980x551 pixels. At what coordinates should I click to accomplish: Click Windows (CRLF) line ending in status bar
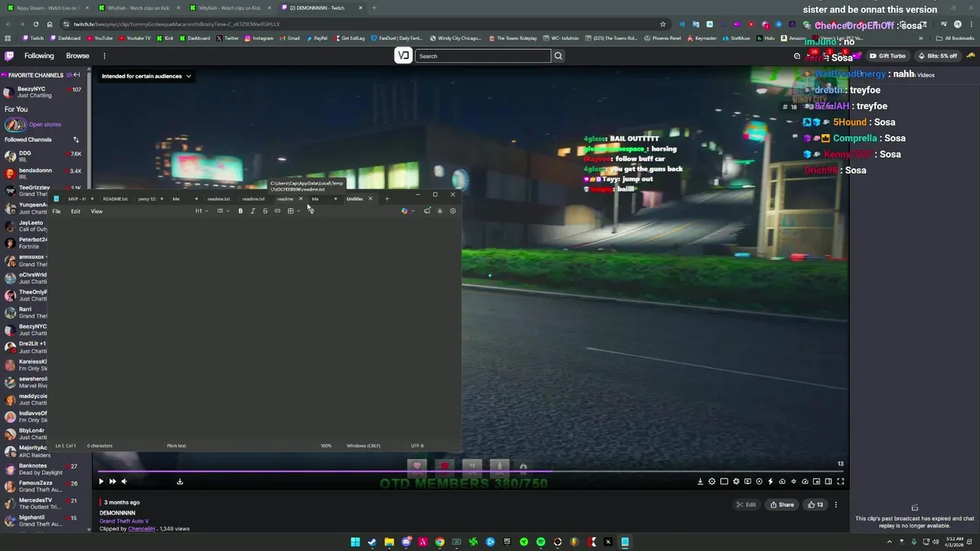pyautogui.click(x=363, y=445)
